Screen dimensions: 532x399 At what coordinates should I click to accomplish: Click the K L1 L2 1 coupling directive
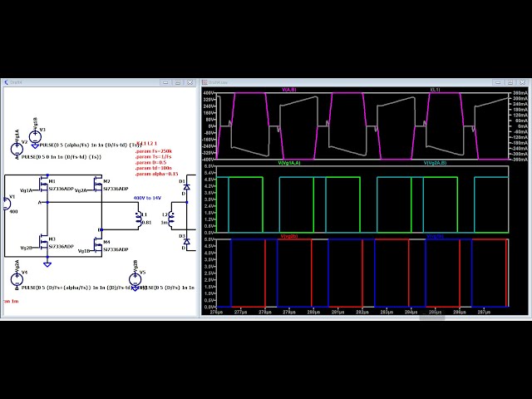(146, 144)
